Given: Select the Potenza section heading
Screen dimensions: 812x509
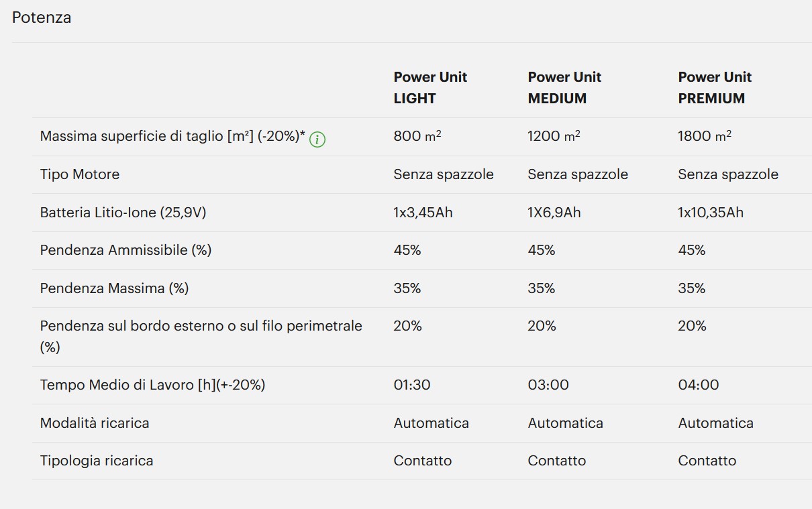Looking at the screenshot, I should click(42, 17).
